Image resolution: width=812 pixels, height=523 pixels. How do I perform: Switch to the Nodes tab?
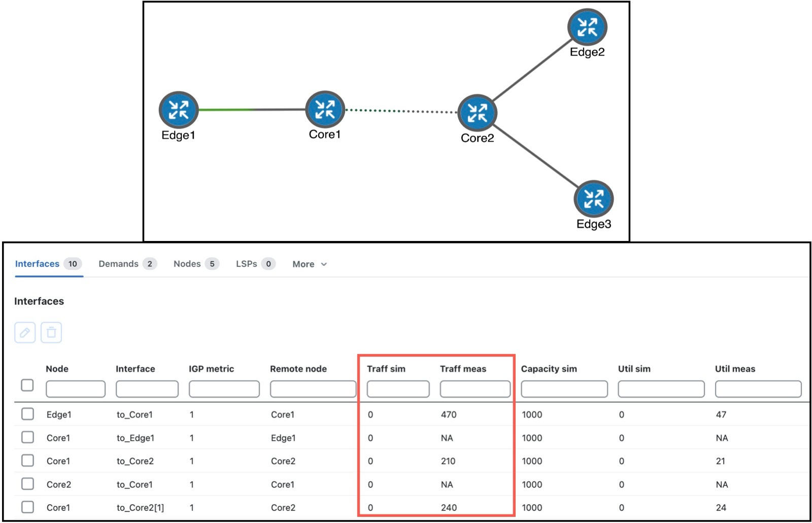tap(188, 264)
